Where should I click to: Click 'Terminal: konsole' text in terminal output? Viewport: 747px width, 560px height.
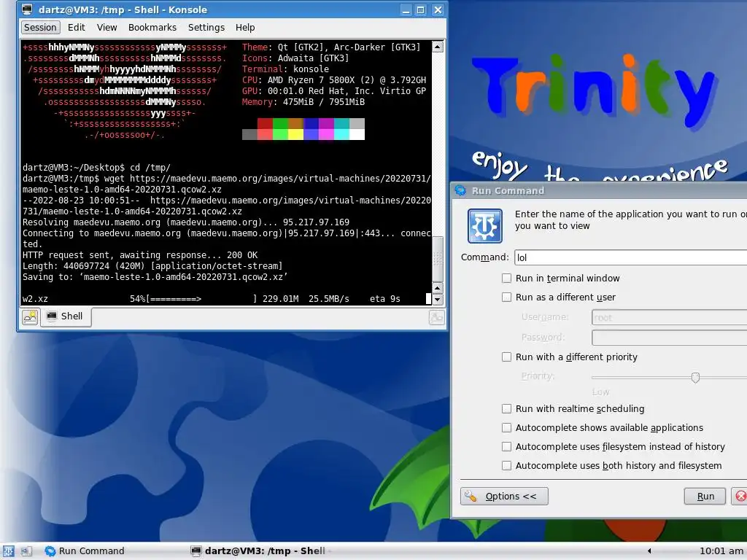285,69
